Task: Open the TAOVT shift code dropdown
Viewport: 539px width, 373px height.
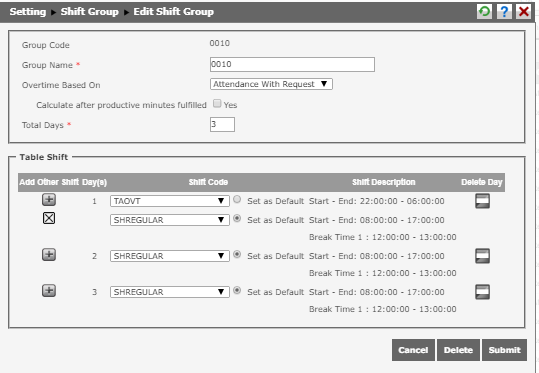Action: [170, 201]
